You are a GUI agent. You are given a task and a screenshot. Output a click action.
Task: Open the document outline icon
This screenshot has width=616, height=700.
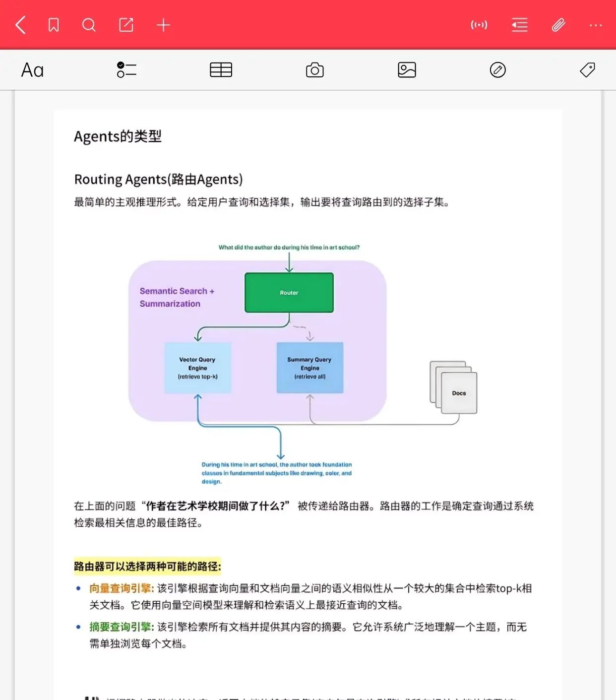tap(519, 24)
